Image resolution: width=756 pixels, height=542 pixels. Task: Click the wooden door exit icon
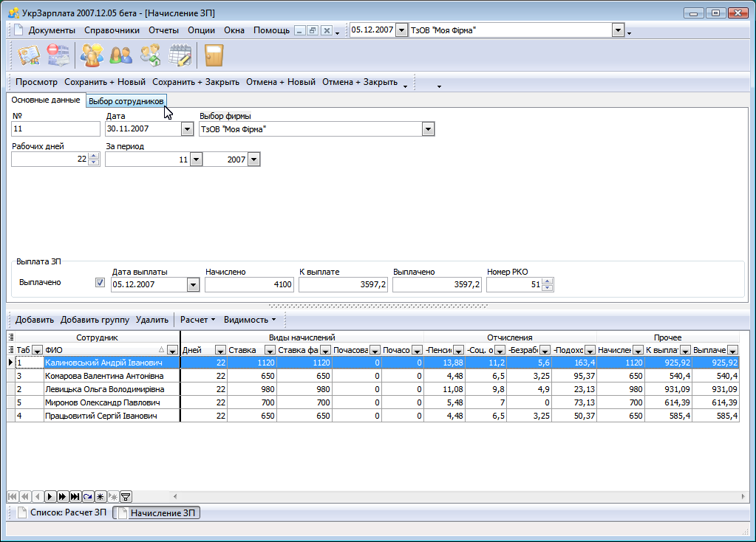(214, 55)
